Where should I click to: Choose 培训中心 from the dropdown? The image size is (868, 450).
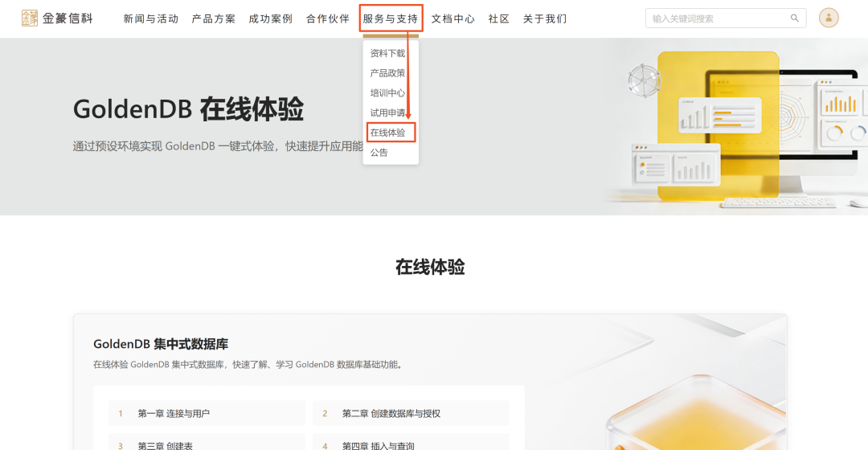(387, 93)
